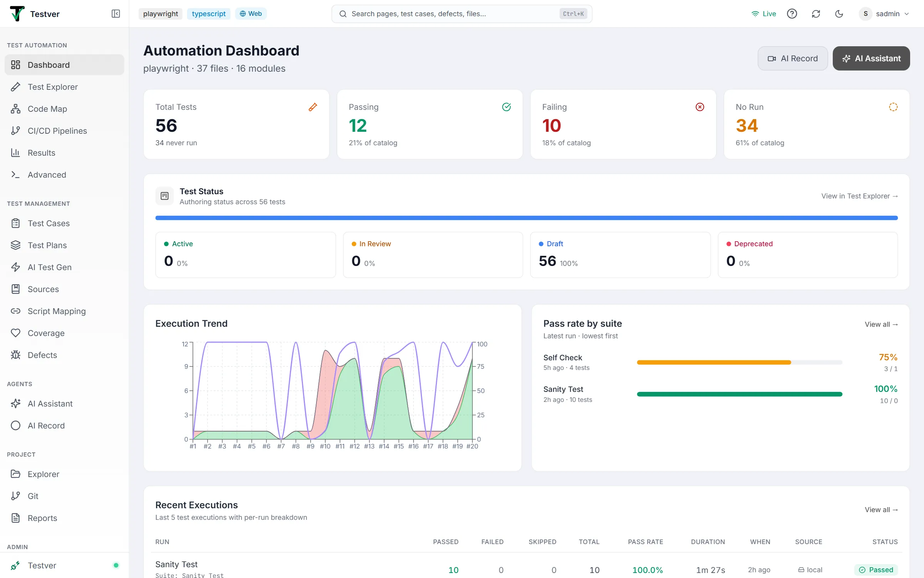This screenshot has width=924, height=578.
Task: Click the AI Record button in header
Action: click(x=792, y=59)
